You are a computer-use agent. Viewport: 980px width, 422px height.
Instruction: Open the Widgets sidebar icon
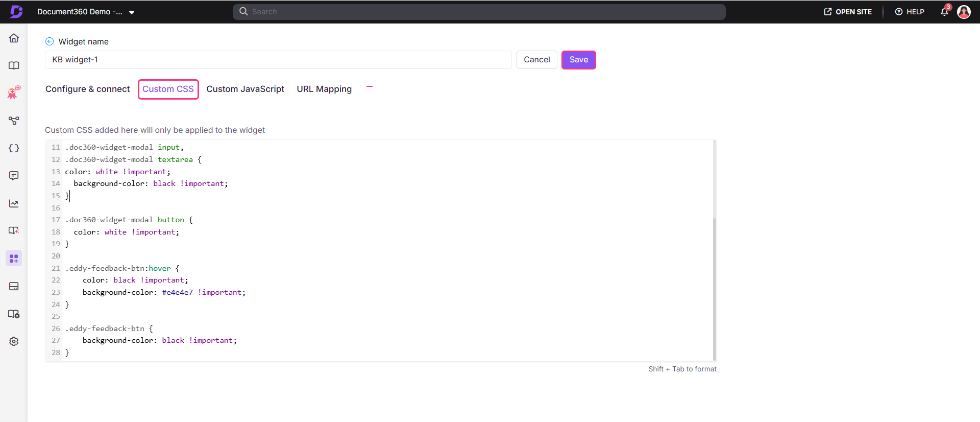pyautogui.click(x=14, y=259)
